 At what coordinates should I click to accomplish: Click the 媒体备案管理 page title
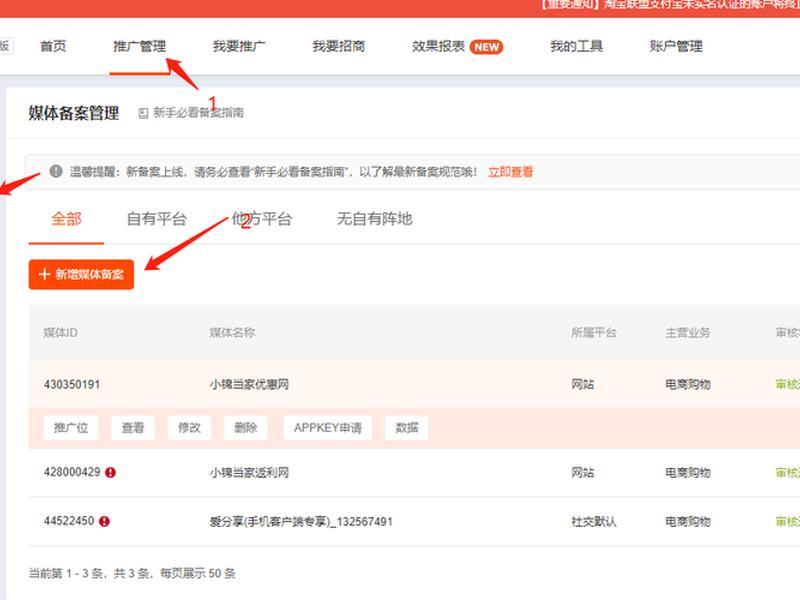[73, 113]
